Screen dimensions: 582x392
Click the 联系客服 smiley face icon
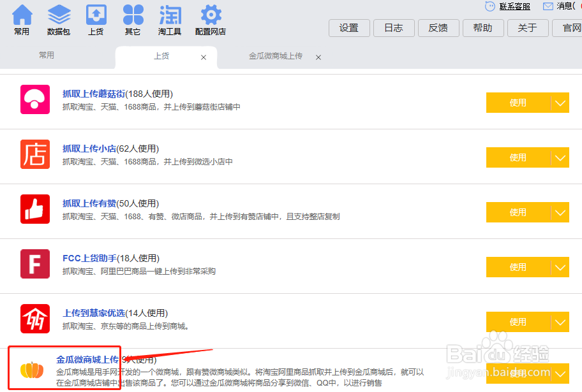(490, 6)
